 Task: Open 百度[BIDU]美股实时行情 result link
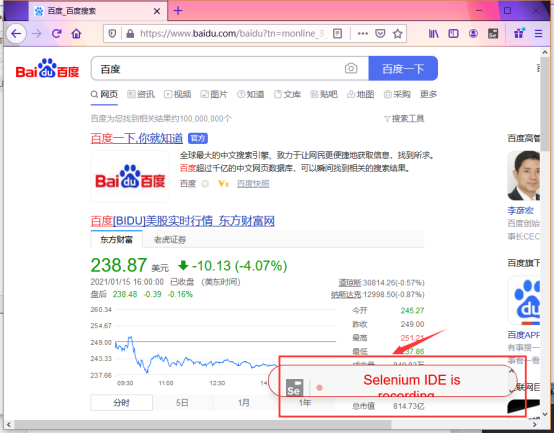point(183,221)
